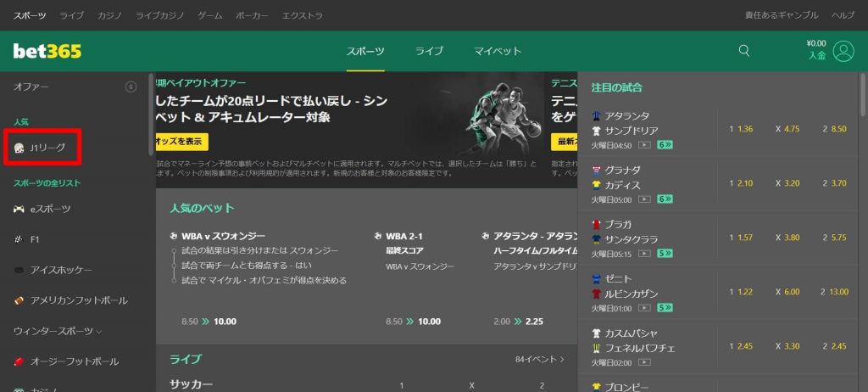
Task: Click soccer ball icon beside WBA v スウォンジー
Action: pos(174,236)
